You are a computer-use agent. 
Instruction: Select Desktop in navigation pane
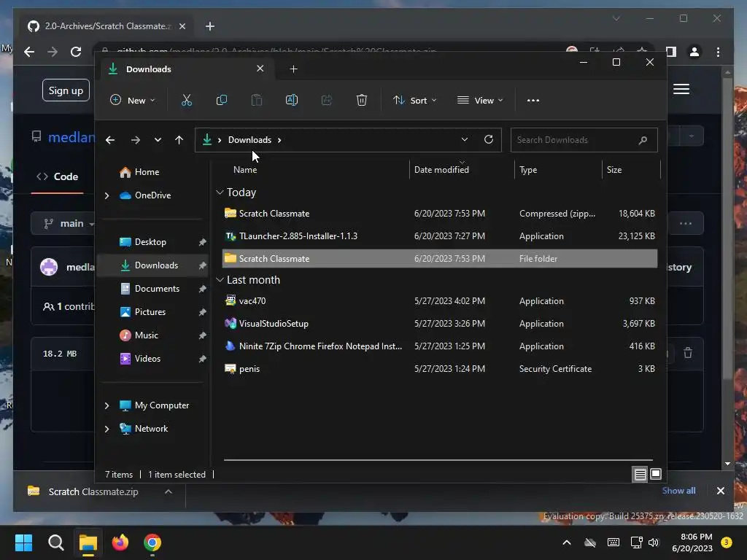(x=150, y=242)
